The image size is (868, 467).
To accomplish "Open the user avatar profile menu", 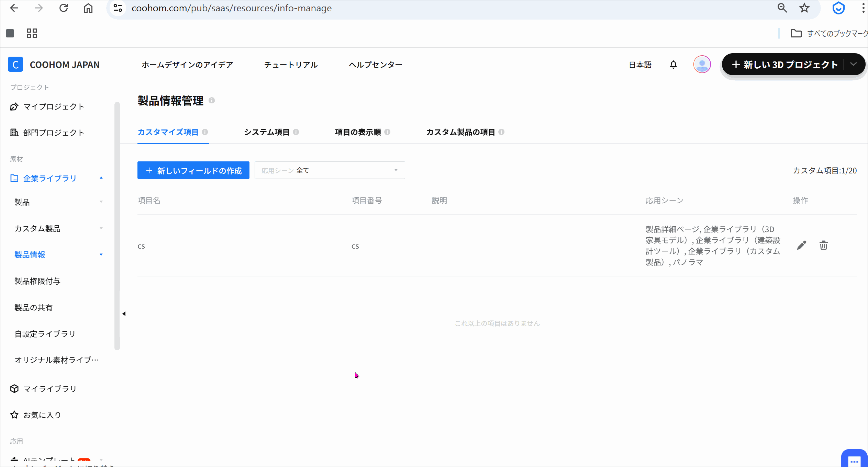I will point(702,64).
